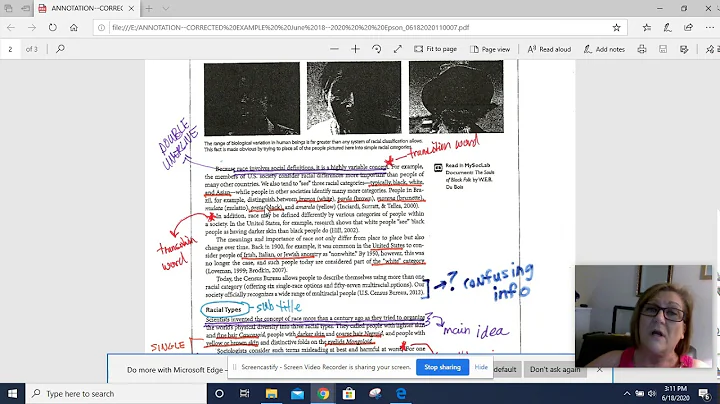Print the PDF document
The width and height of the screenshot is (720, 404).
point(642,49)
